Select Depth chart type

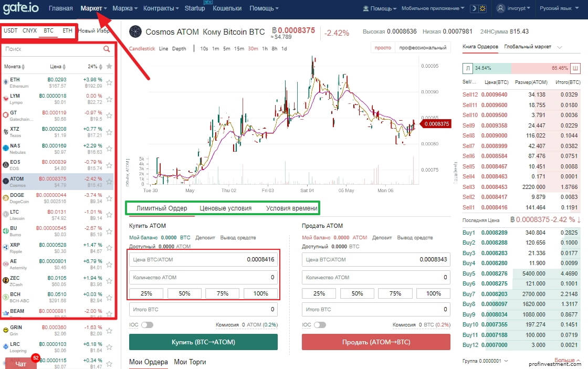pyautogui.click(x=179, y=49)
